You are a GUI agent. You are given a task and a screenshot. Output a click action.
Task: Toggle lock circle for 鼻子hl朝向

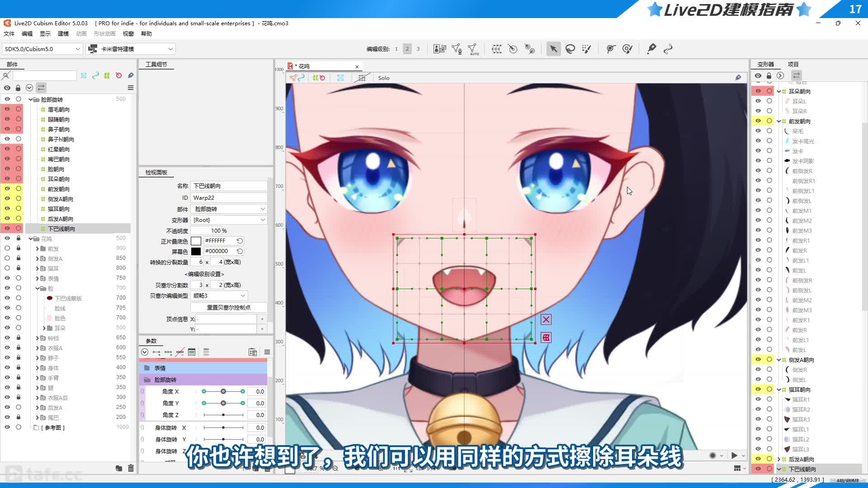(x=19, y=139)
